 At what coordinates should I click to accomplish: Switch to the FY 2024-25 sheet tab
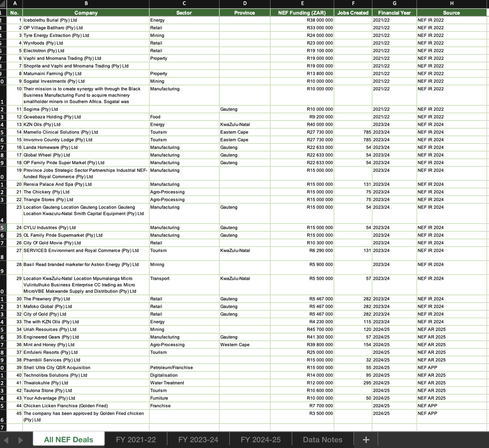tap(260, 440)
